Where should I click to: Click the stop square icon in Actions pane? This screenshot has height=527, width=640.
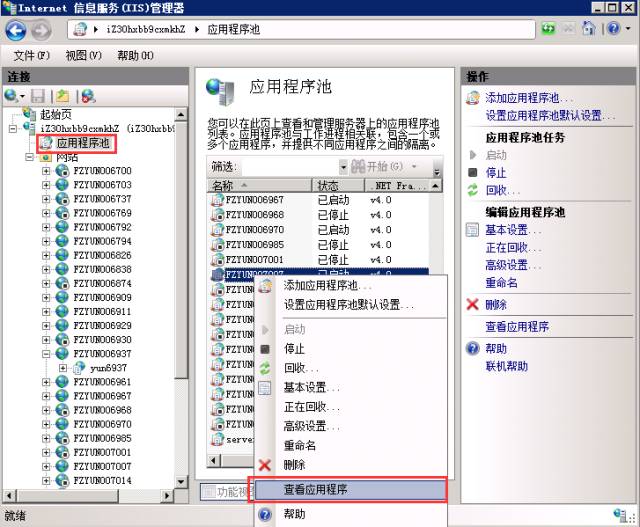pos(473,173)
